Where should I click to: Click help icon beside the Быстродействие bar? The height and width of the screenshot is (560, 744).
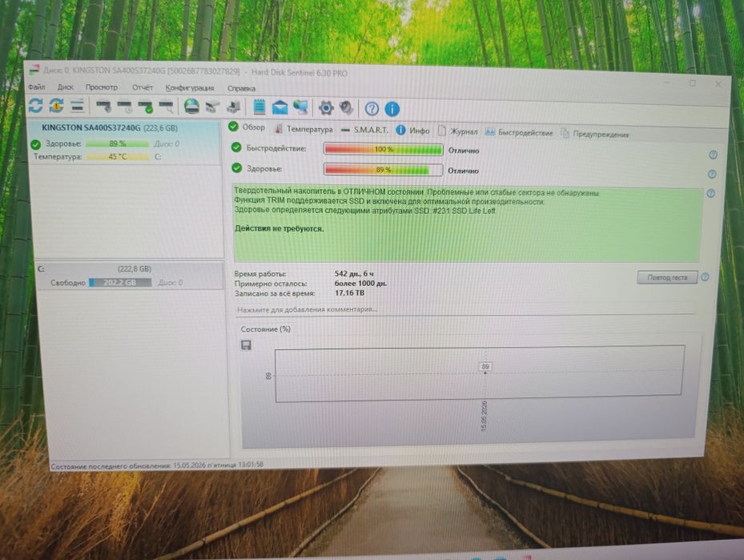[713, 155]
